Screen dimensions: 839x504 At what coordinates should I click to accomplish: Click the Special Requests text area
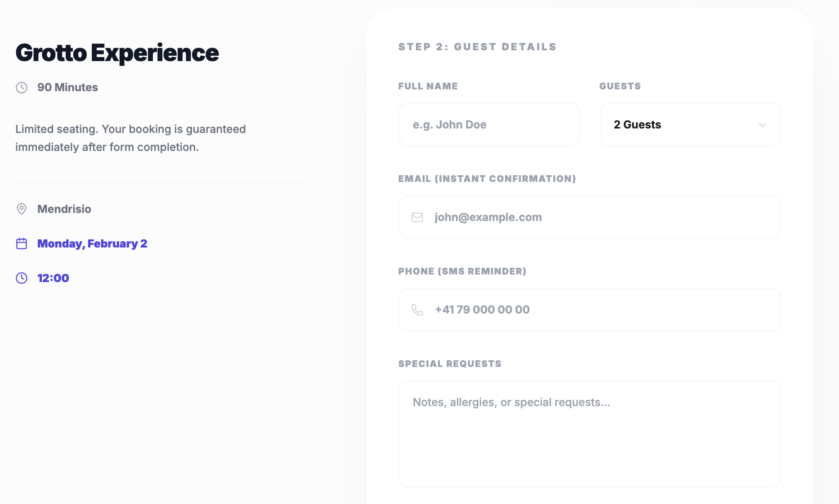pos(589,434)
